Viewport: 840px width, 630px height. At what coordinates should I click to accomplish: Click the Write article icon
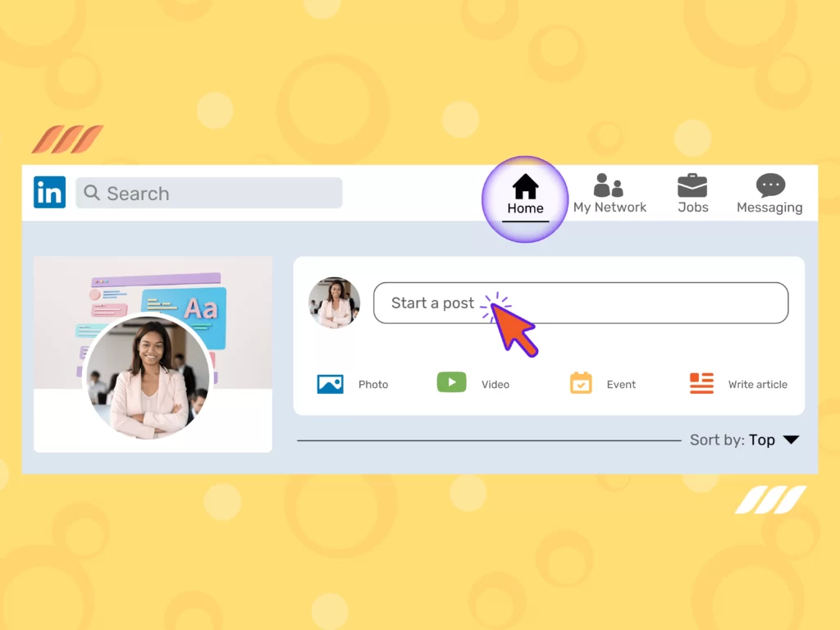(x=701, y=382)
